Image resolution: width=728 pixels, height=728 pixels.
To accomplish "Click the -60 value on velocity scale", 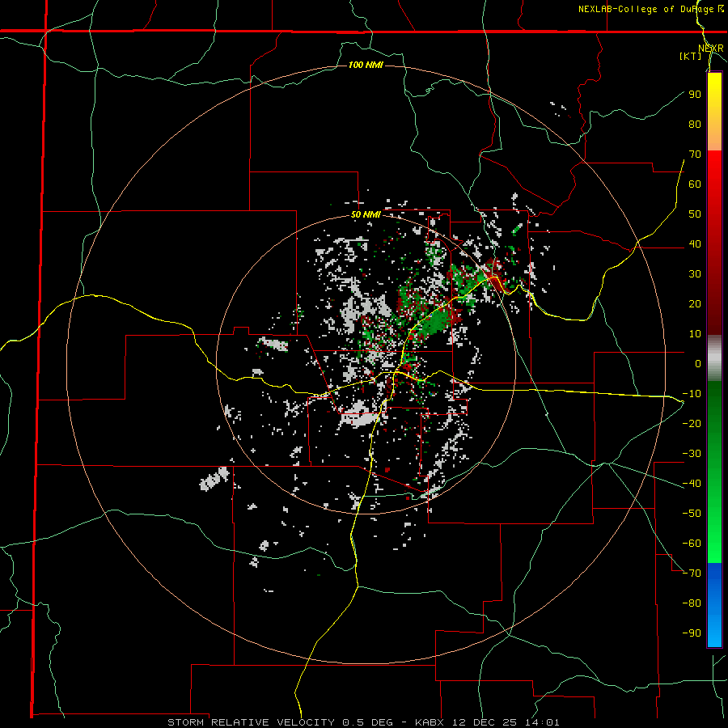I will click(692, 544).
